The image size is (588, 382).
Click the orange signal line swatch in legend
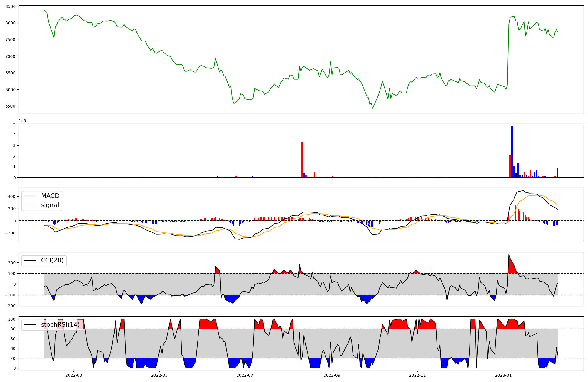(x=30, y=205)
